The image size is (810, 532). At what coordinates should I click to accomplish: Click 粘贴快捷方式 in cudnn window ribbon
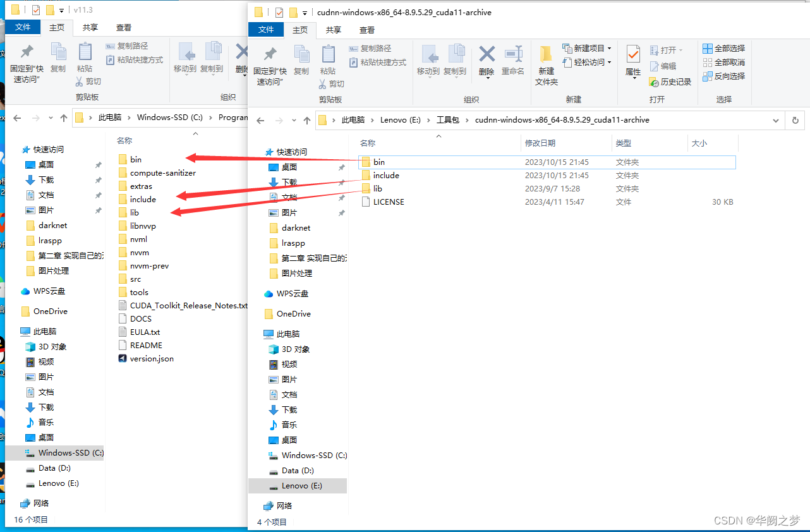point(377,62)
